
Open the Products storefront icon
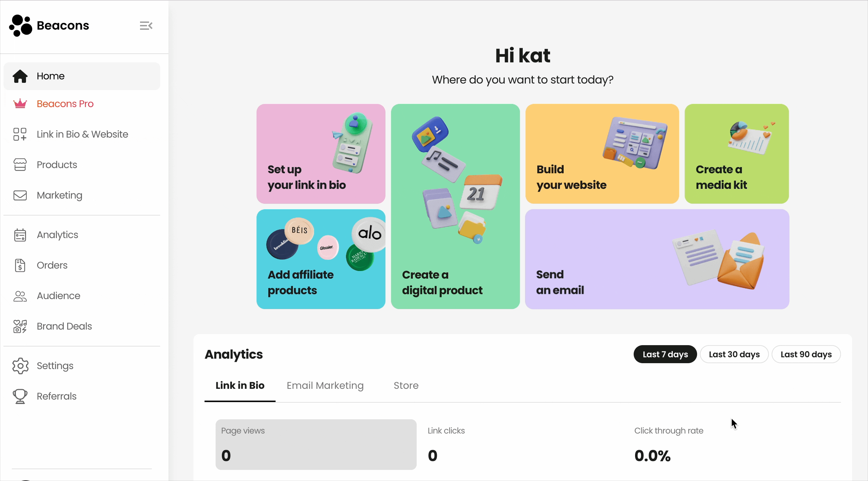pyautogui.click(x=20, y=165)
